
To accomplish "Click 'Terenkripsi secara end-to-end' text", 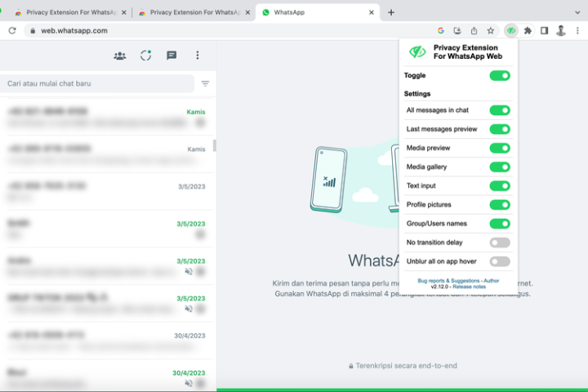I will pyautogui.click(x=406, y=366).
